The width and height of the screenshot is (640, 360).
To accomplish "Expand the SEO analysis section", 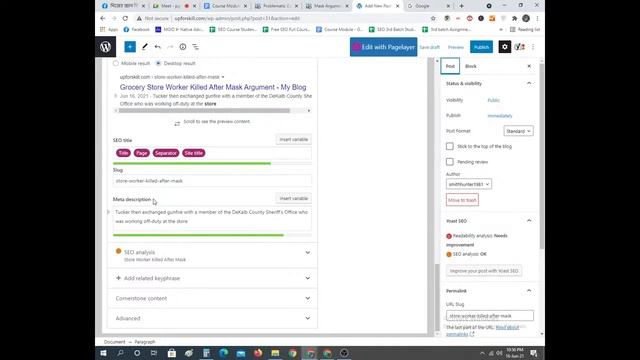I will point(212,255).
